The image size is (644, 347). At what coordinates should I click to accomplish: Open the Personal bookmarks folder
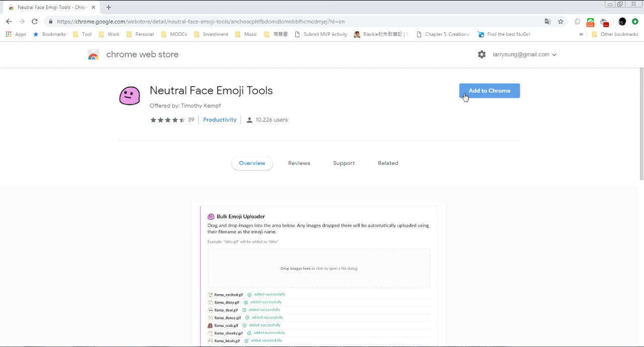coord(140,34)
